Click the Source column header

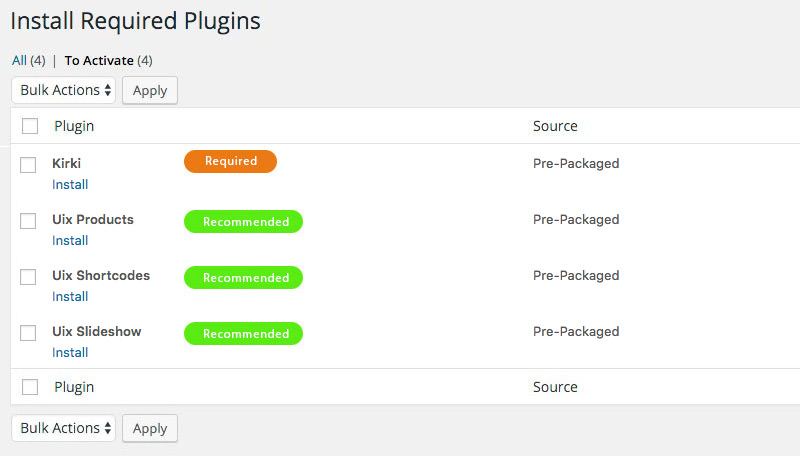(555, 126)
